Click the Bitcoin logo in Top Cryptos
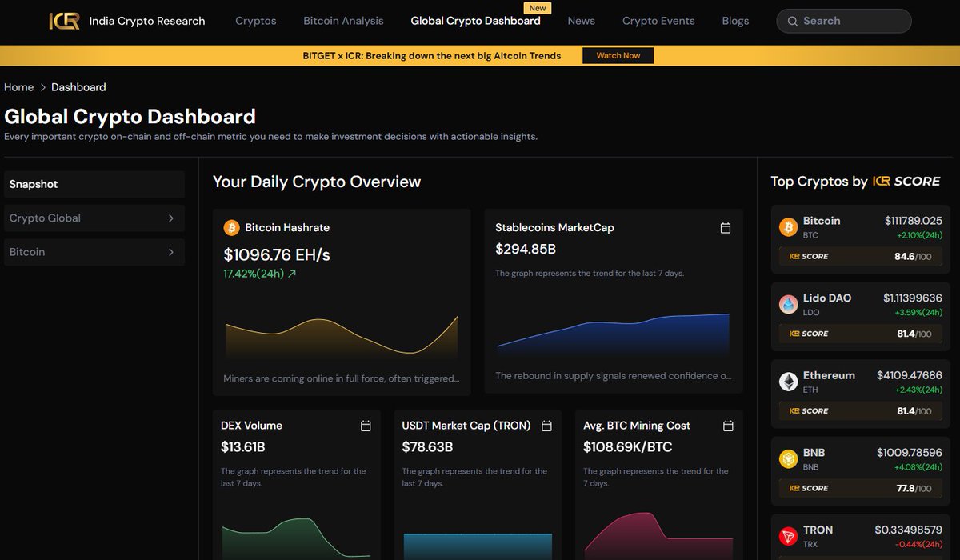The height and width of the screenshot is (560, 960). pos(789,228)
